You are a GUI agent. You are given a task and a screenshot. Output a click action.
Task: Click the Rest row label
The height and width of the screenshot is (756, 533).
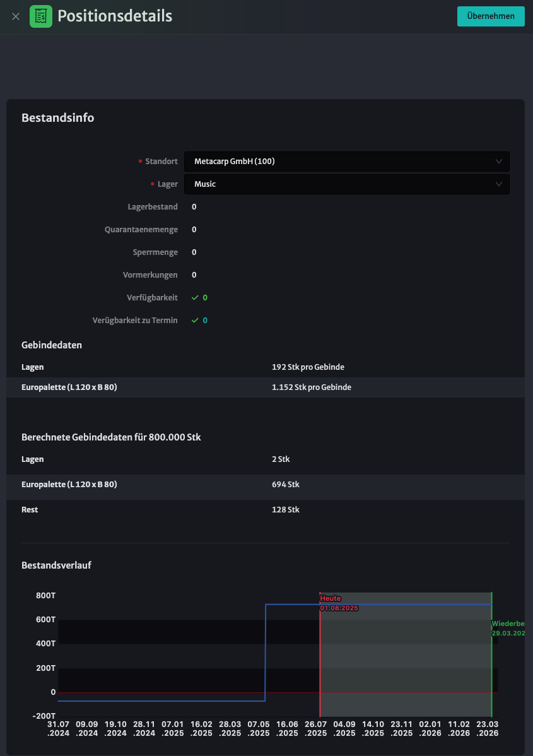click(30, 510)
